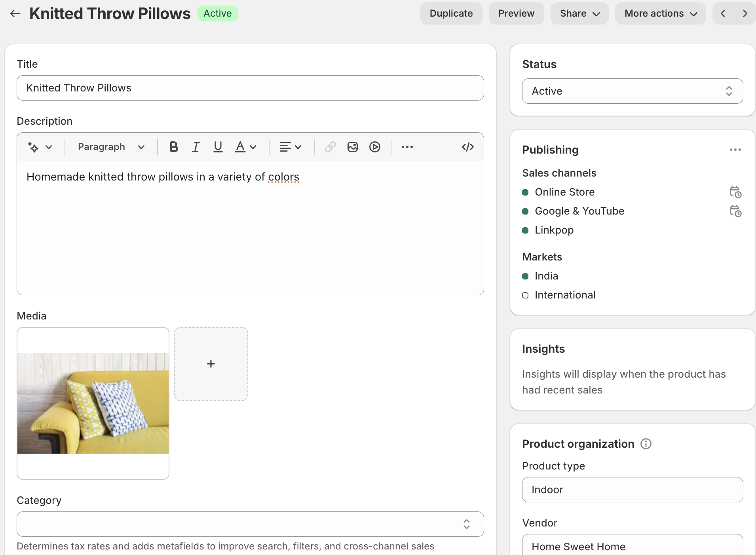Add new media with the plus tile

[211, 364]
